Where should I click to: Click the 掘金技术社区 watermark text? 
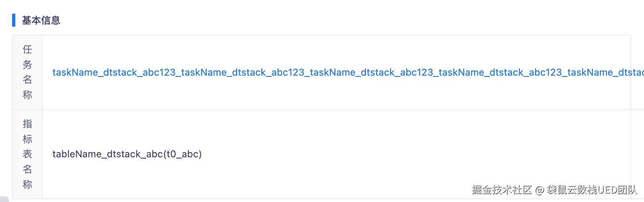[502, 190]
